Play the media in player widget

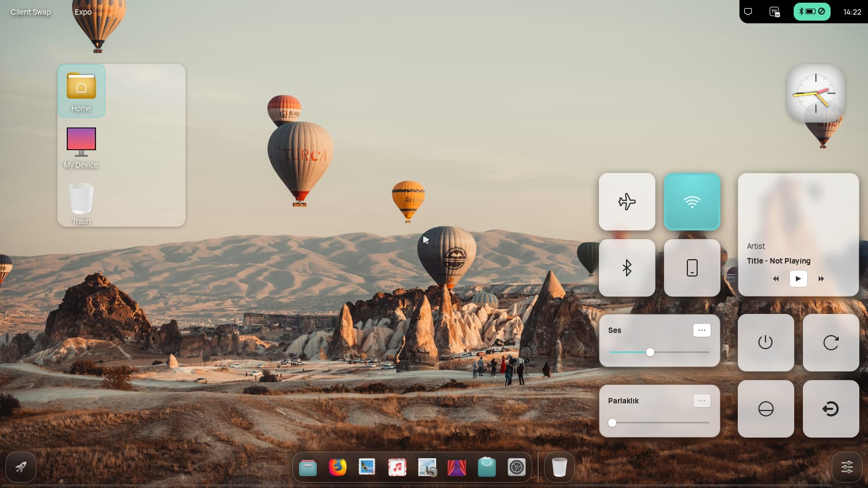798,279
